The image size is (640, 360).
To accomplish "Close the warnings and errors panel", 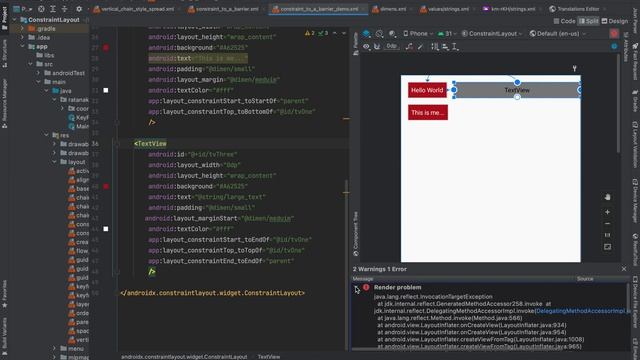I will (x=624, y=269).
